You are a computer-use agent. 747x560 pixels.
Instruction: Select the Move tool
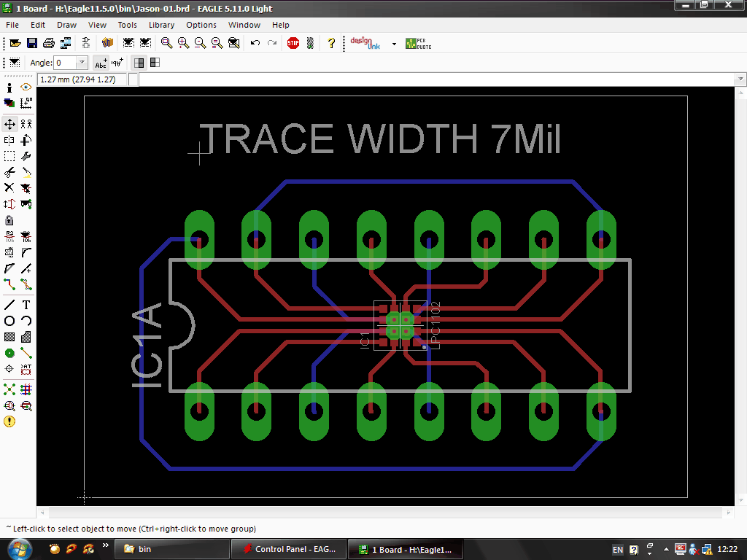9,124
